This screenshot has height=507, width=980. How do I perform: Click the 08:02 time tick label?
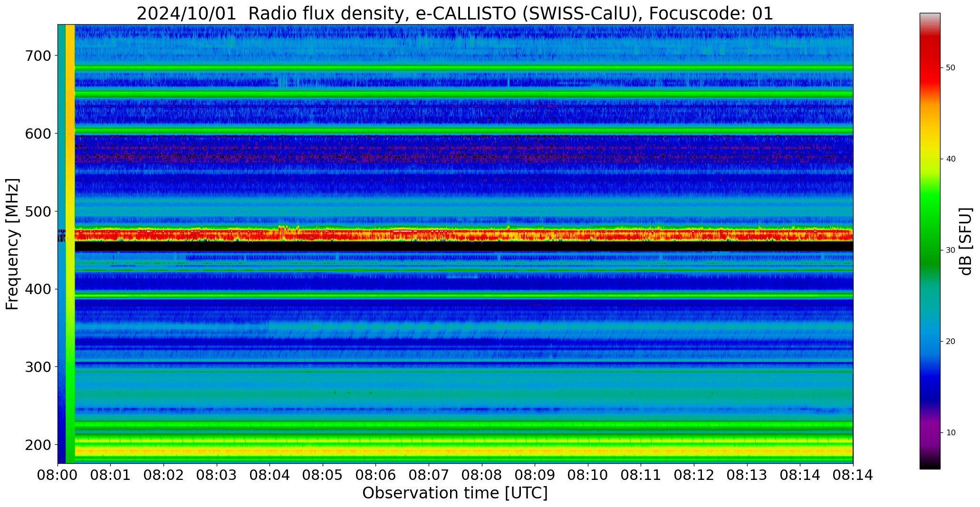pos(164,476)
